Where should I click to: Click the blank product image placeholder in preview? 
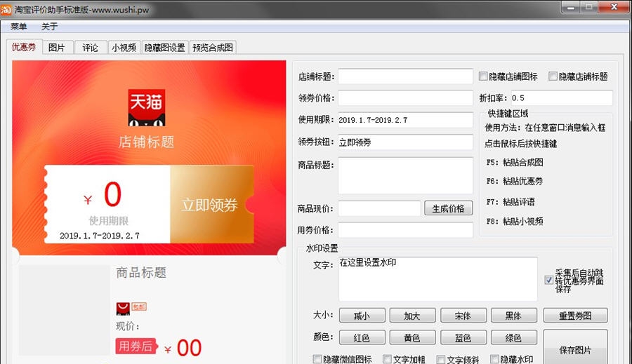(65, 310)
